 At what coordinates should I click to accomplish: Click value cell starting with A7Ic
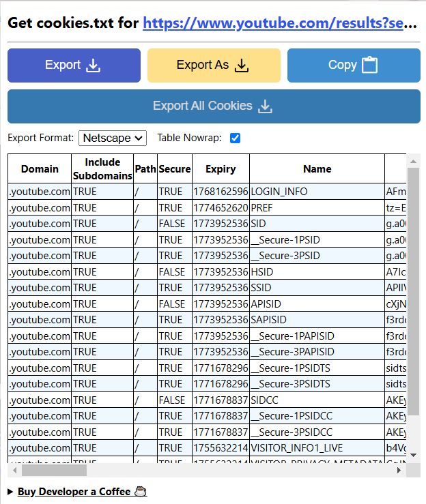coord(395,272)
